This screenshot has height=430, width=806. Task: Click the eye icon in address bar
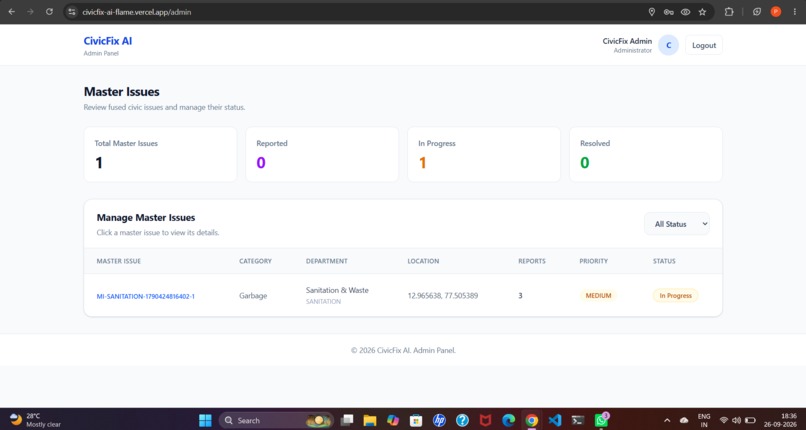685,12
